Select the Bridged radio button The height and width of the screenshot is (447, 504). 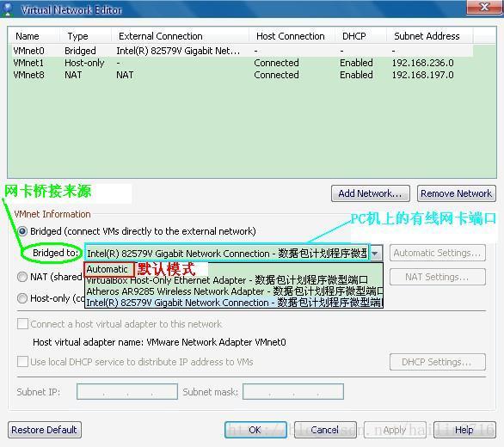coord(22,231)
